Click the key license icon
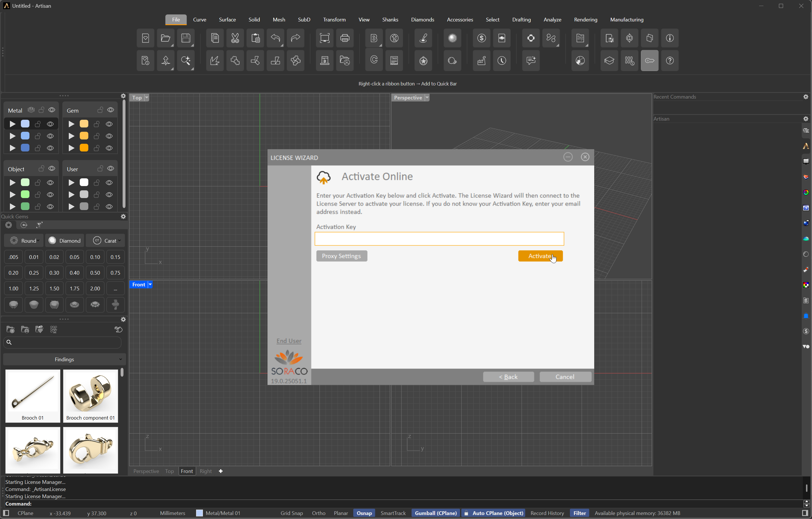 pos(650,61)
